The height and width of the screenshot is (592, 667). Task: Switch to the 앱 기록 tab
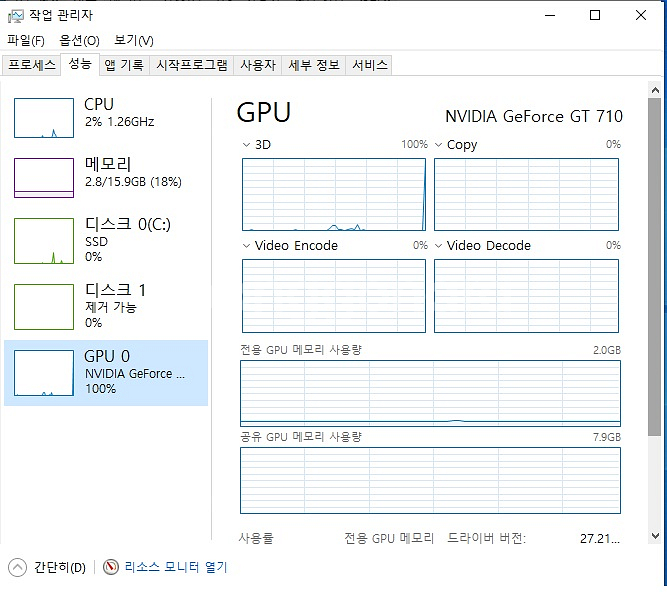tap(124, 65)
